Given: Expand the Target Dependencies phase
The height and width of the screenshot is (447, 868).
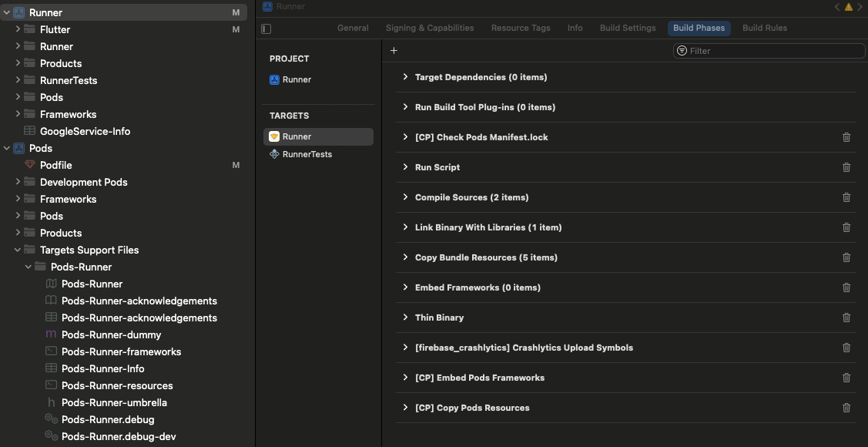Looking at the screenshot, I should [x=405, y=77].
